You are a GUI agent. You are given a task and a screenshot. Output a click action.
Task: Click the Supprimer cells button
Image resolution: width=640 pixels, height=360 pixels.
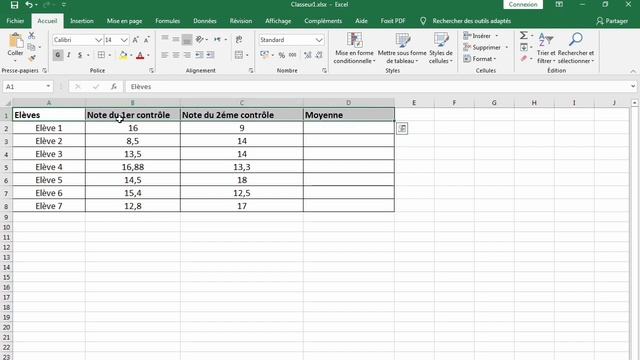click(x=486, y=47)
